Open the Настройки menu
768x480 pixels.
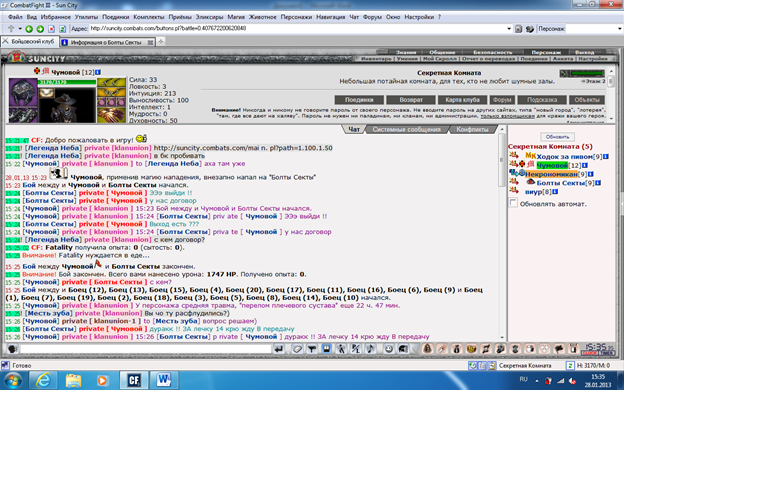click(x=419, y=17)
